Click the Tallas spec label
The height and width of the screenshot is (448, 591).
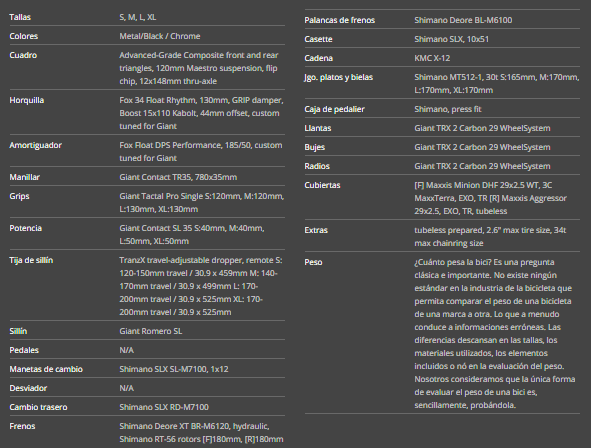click(20, 17)
